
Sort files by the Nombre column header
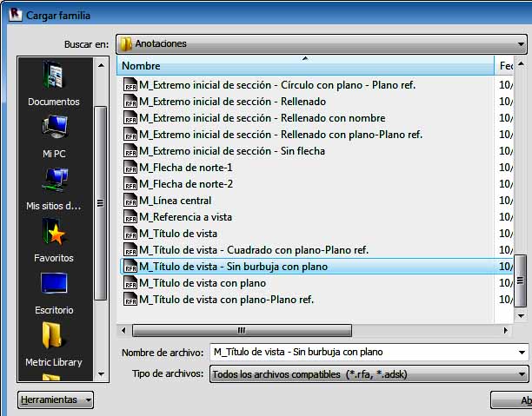(305, 66)
